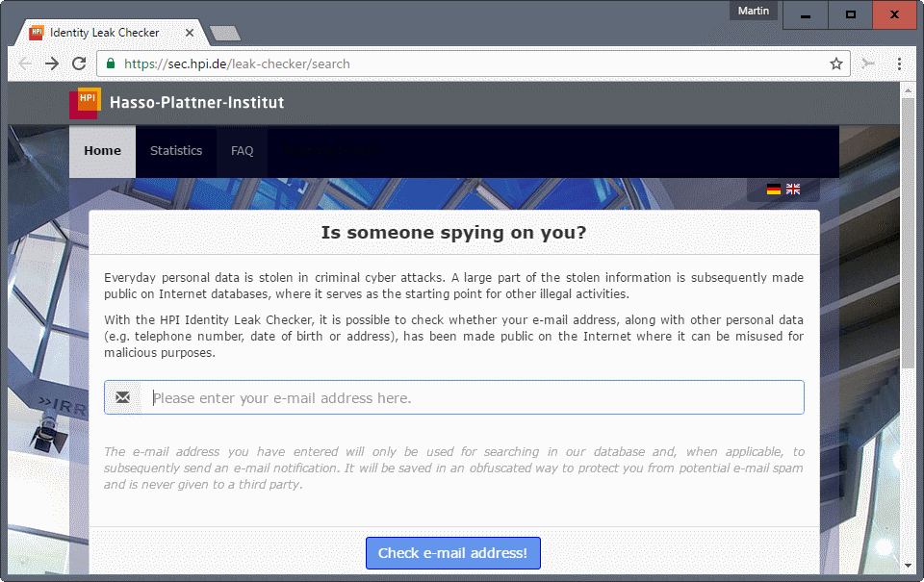This screenshot has width=924, height=582.
Task: Open the Home navigation tab
Action: (103, 151)
